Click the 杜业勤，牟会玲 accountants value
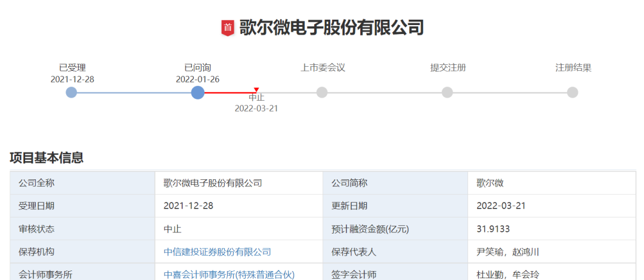 point(507,275)
